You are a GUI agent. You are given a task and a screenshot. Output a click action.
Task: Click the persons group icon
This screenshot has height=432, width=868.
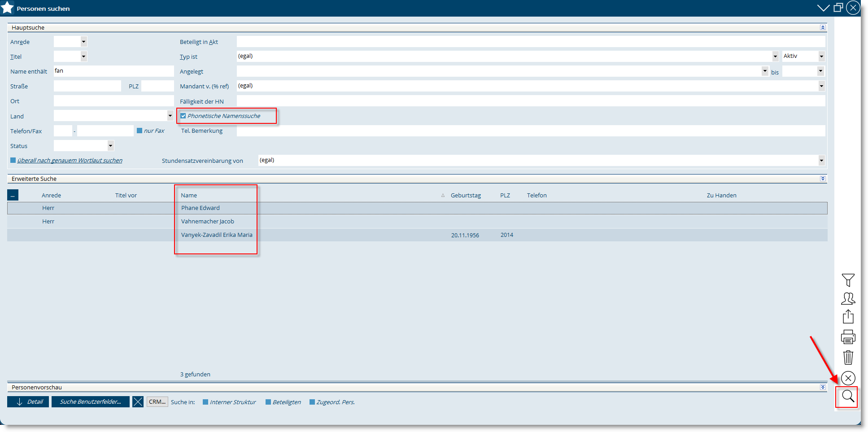[x=848, y=299]
